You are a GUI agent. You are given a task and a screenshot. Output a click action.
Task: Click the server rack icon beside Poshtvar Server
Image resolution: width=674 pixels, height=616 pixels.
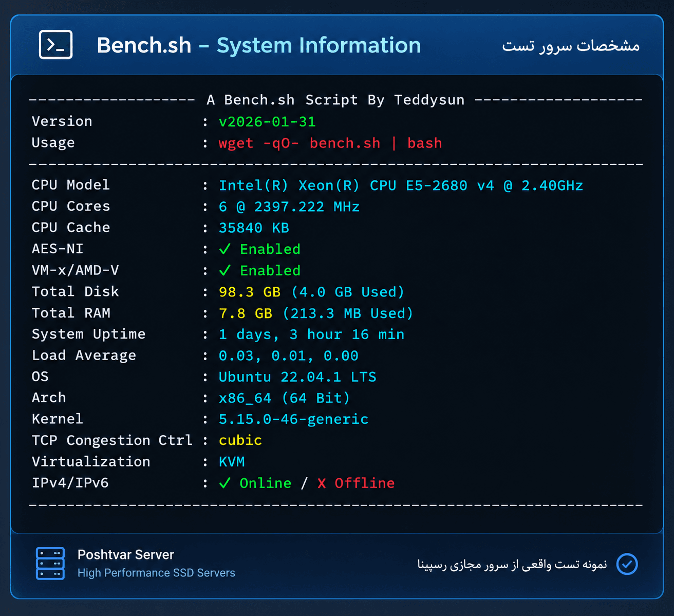(50, 564)
